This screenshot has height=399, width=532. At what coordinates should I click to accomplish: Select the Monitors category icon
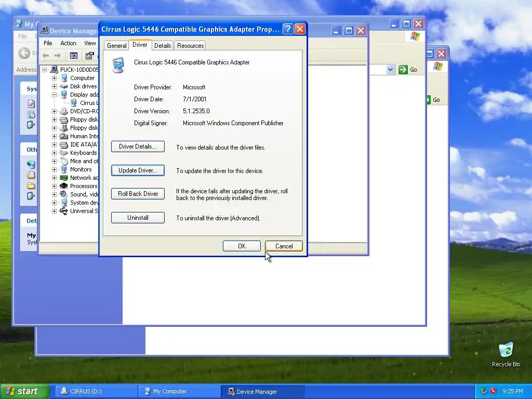(64, 170)
